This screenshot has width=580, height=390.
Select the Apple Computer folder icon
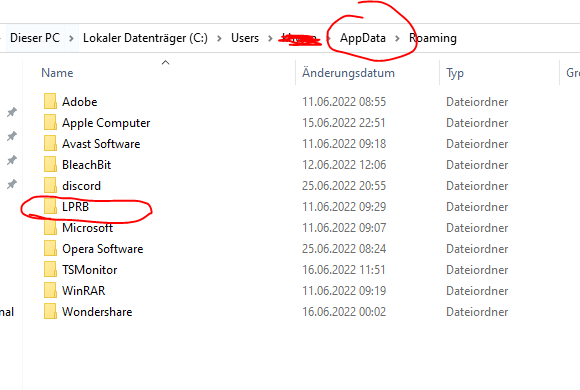[50, 122]
